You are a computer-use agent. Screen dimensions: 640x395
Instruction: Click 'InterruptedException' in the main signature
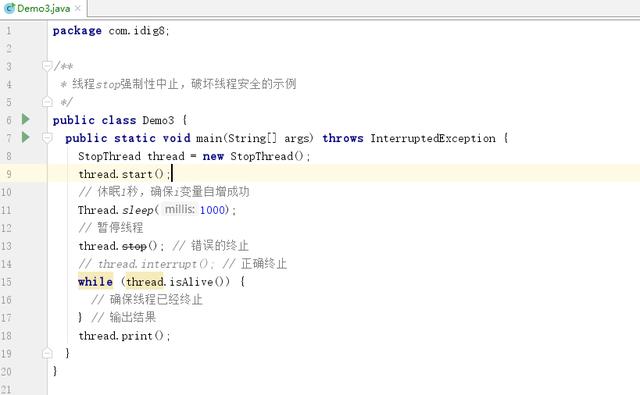[x=433, y=138]
